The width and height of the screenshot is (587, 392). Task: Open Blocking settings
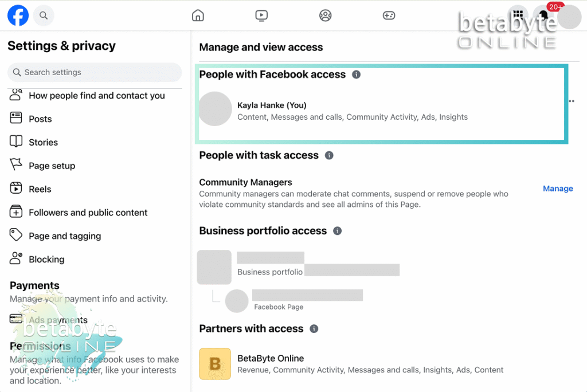pyautogui.click(x=46, y=260)
